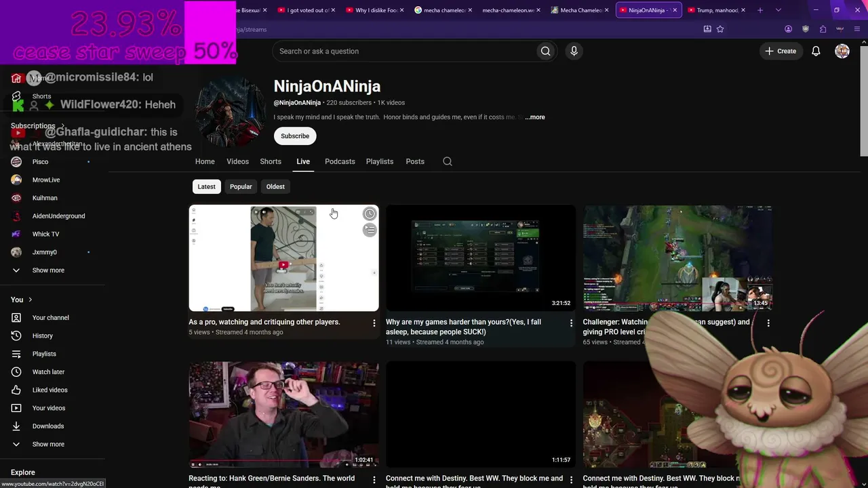Open new browser tab with plus
Viewport: 868px width, 488px height.
(x=760, y=10)
